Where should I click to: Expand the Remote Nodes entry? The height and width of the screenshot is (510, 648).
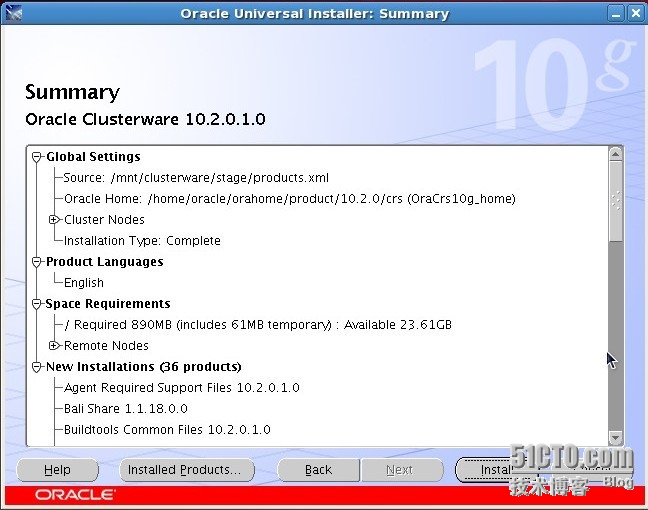54,346
